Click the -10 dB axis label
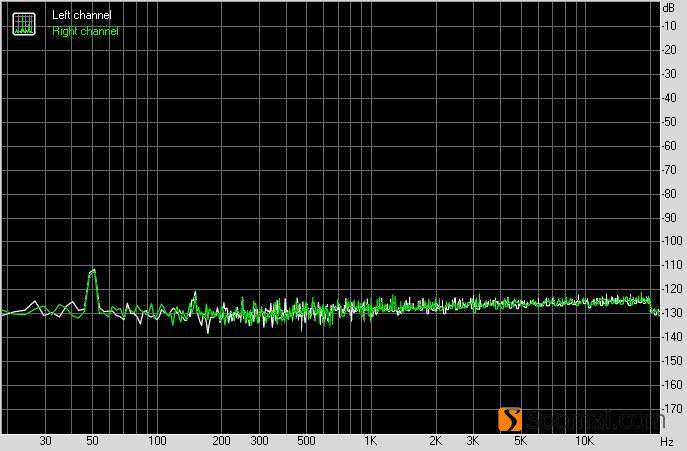This screenshot has width=687, height=451. (670, 26)
